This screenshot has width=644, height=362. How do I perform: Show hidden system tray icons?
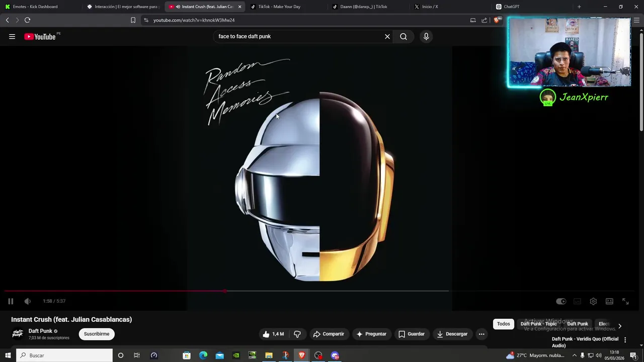point(574,355)
